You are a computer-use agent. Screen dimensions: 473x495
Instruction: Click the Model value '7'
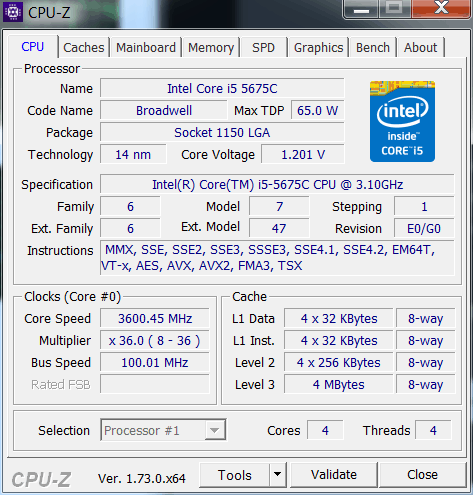[x=279, y=207]
